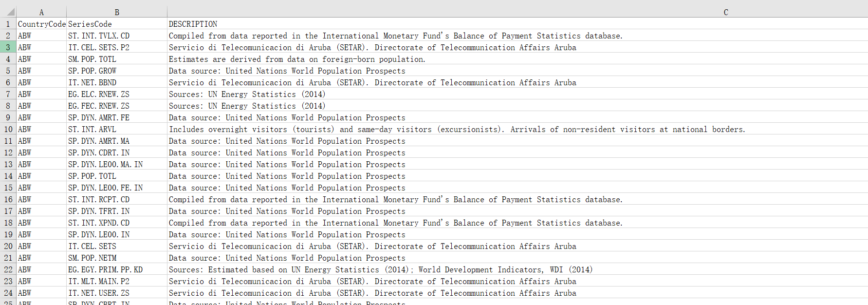
Task: Select cell with EG.EGY.PRIM.PP.KD
Action: pyautogui.click(x=106, y=269)
